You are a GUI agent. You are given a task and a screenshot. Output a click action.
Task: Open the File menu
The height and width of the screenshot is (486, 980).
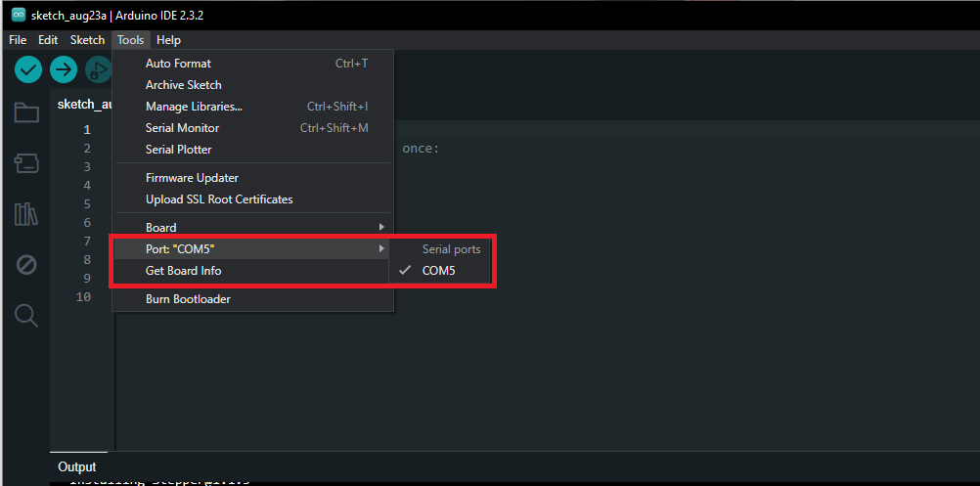click(18, 40)
